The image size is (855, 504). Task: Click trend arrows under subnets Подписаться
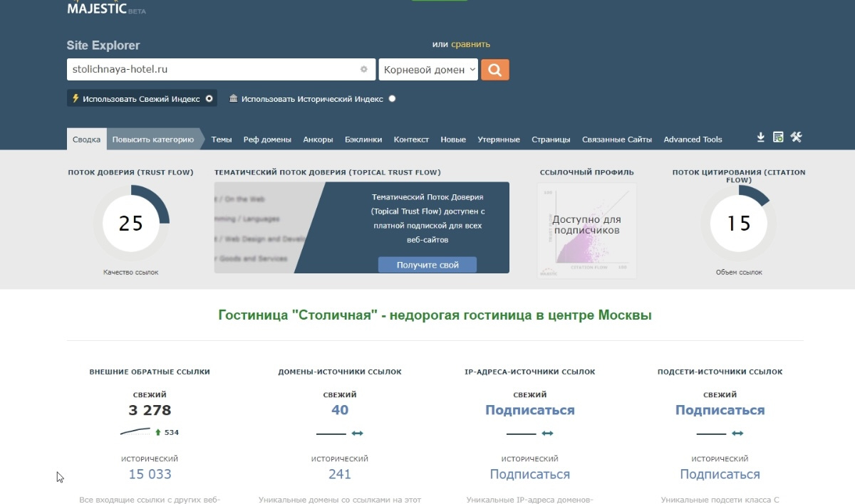(737, 434)
